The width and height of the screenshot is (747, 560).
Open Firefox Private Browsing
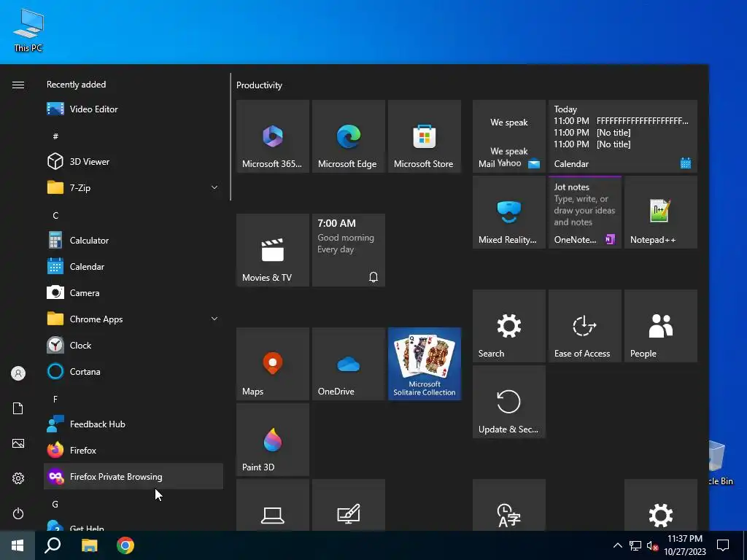[133, 476]
